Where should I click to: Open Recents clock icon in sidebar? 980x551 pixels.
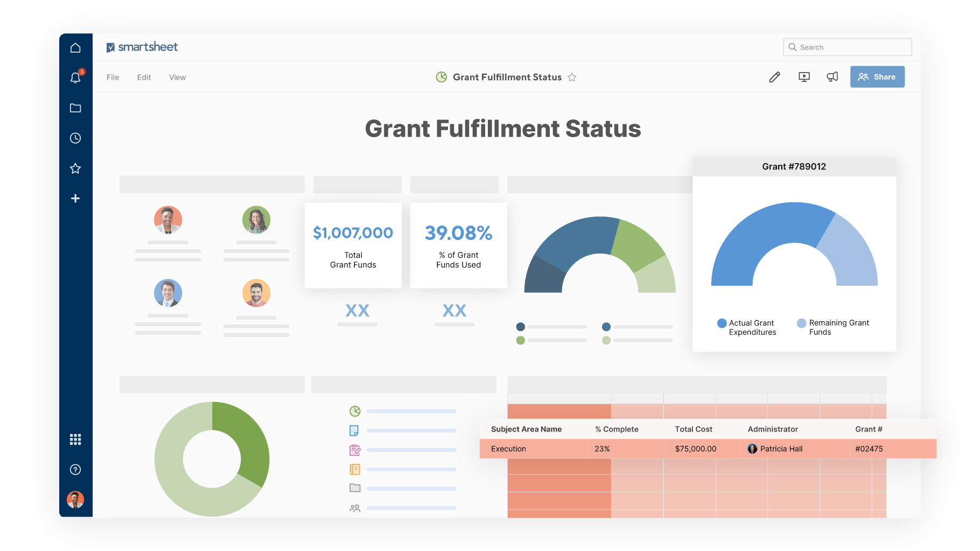coord(75,138)
